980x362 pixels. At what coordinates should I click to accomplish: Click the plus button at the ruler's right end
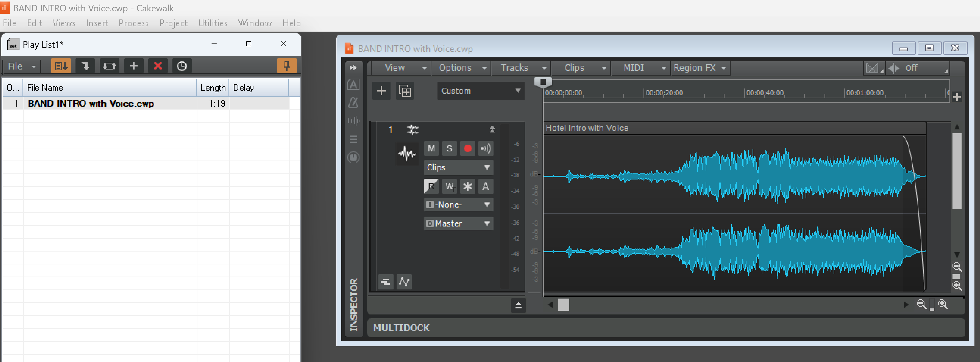pos(957,97)
